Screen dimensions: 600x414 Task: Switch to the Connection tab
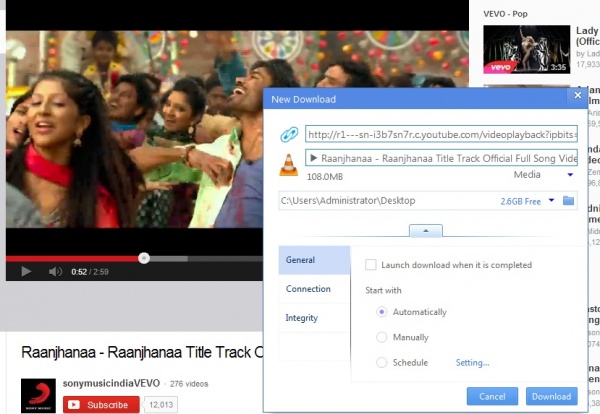pyautogui.click(x=314, y=289)
